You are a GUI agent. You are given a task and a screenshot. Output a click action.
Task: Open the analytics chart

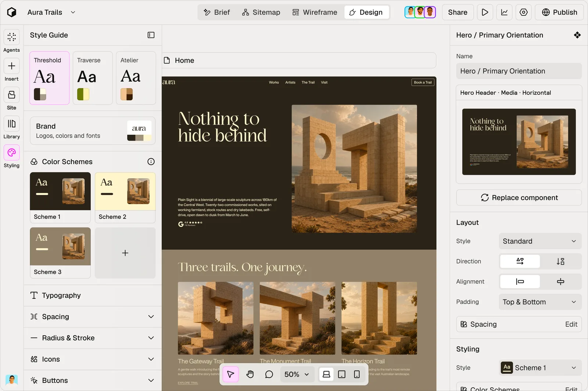point(505,12)
